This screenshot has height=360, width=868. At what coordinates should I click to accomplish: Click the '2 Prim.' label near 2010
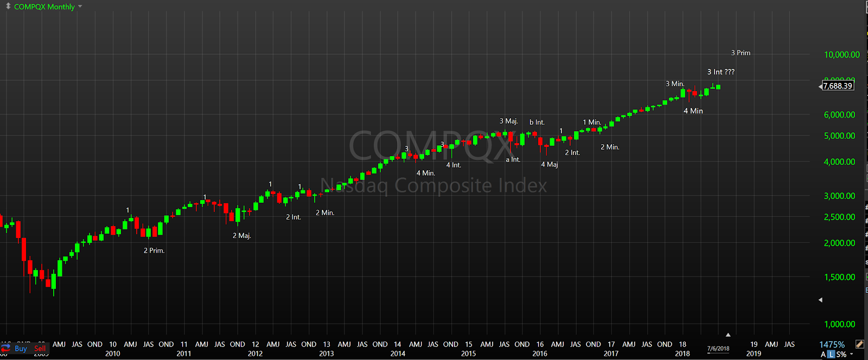(154, 250)
